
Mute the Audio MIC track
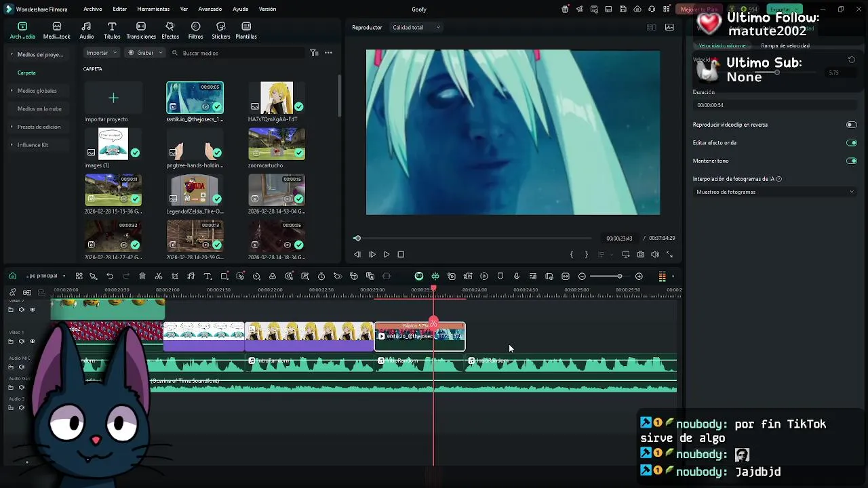pyautogui.click(x=21, y=367)
